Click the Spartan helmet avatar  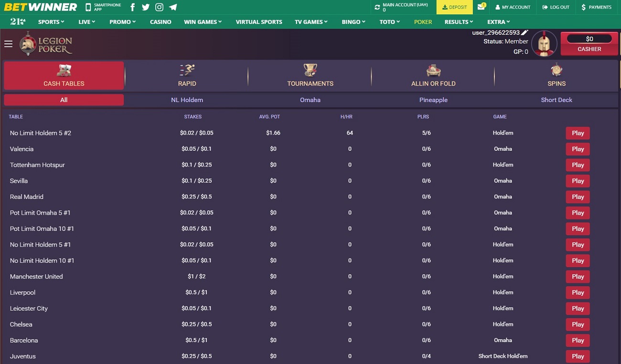tap(544, 44)
